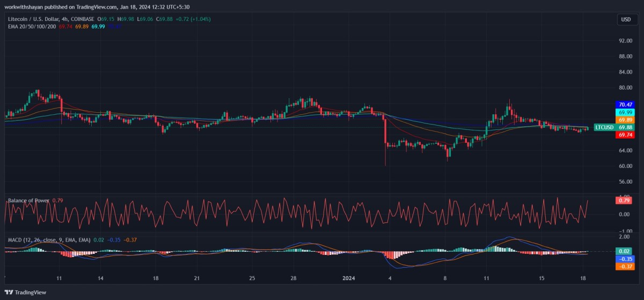The image size is (644, 300).
Task: Click the 2024 marker on the time axis
Action: (x=348, y=279)
